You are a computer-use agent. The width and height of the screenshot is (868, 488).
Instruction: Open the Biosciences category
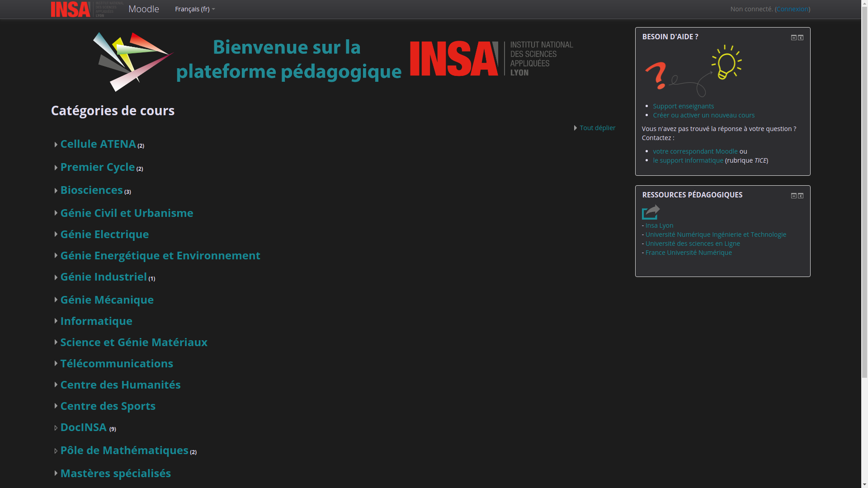pos(91,190)
